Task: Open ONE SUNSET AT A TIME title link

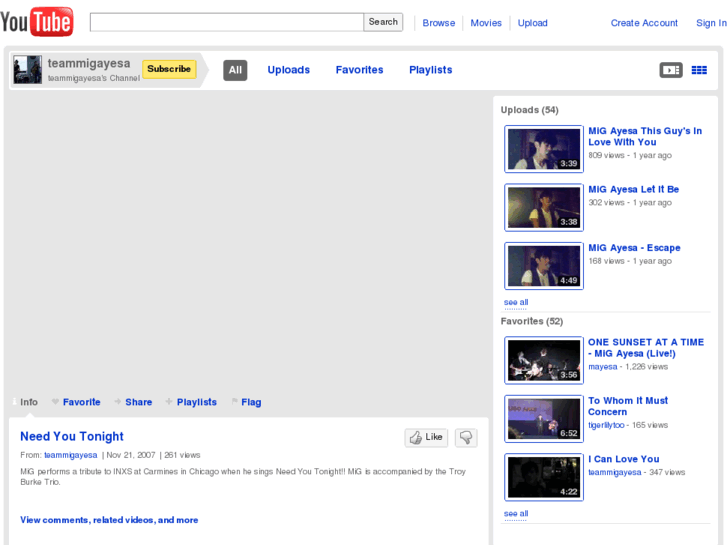Action: coord(646,348)
